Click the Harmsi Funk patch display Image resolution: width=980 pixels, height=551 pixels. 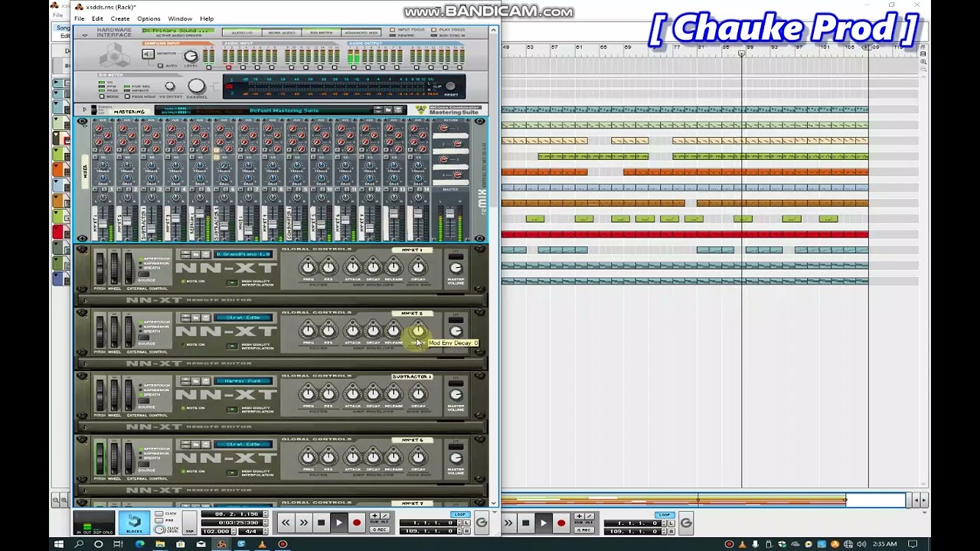(x=243, y=381)
